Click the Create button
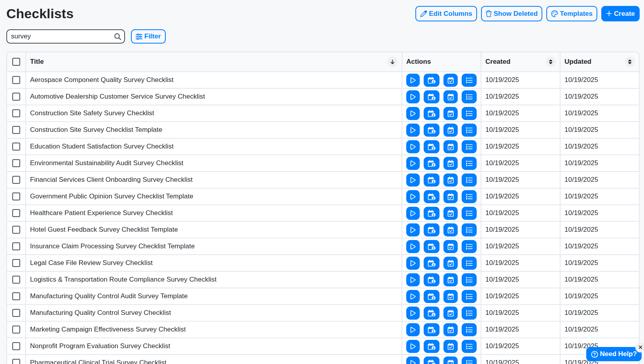The height and width of the screenshot is (364, 644). (620, 13)
